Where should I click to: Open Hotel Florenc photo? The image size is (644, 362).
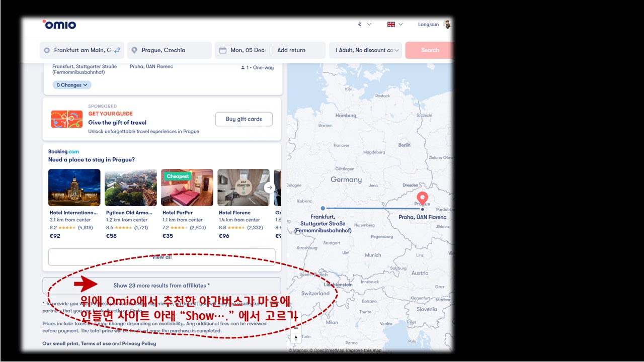(x=244, y=188)
